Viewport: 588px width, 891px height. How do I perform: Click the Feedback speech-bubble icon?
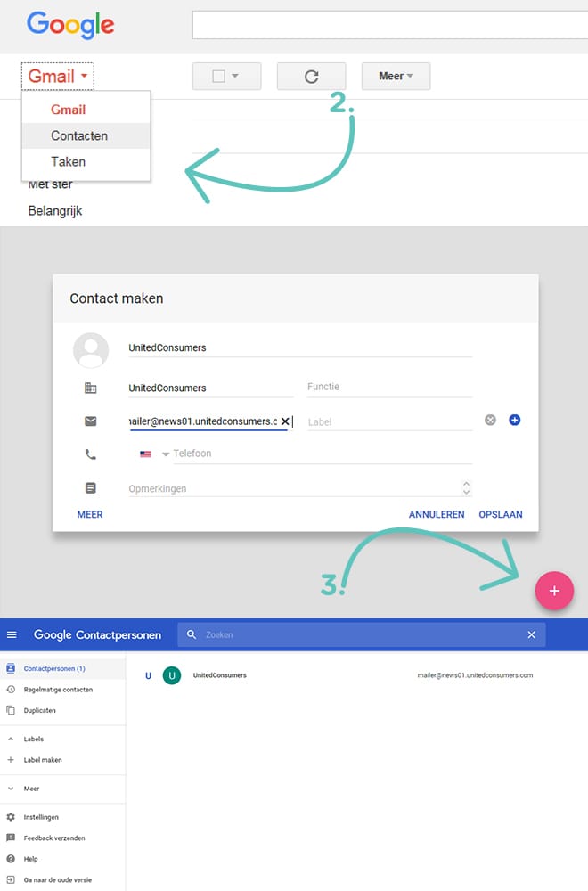pos(11,838)
